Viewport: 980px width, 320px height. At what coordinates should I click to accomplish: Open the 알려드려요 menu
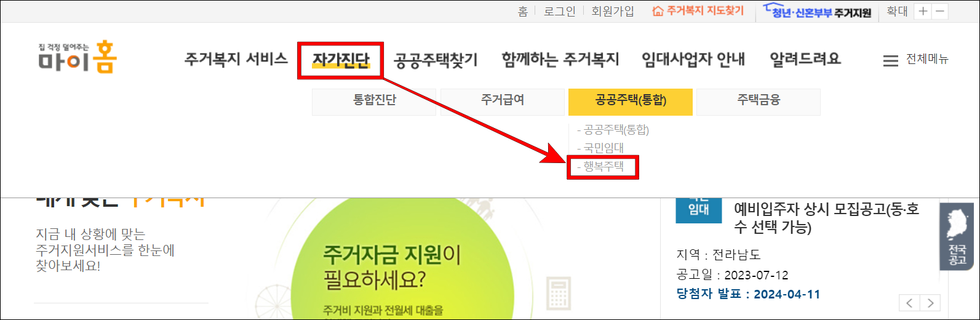click(805, 60)
